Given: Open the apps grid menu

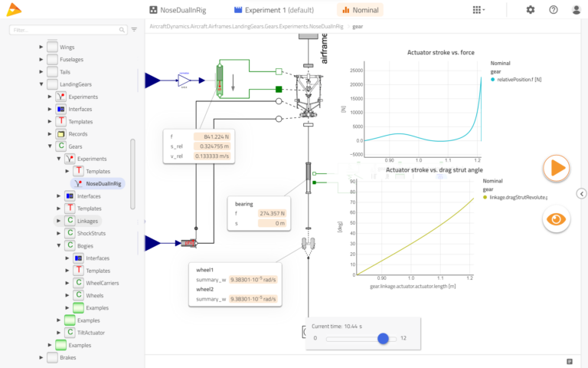Looking at the screenshot, I should click(479, 10).
